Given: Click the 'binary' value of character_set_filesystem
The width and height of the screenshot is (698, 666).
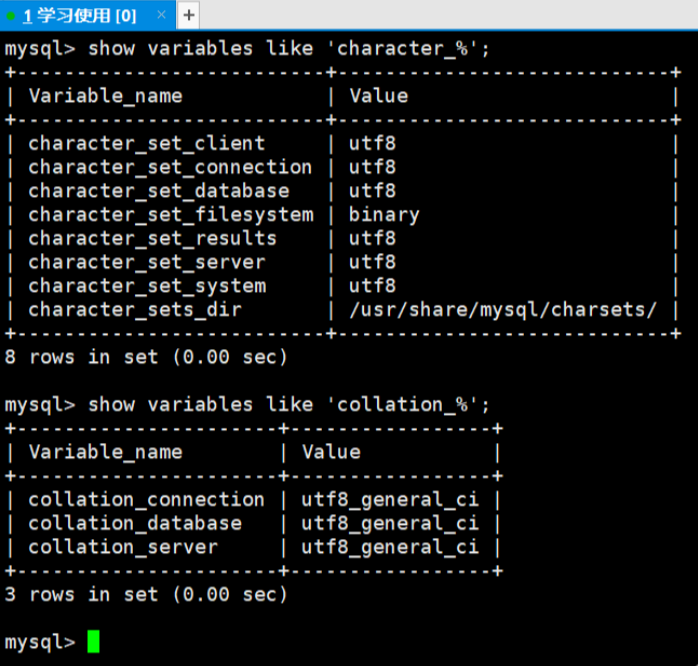Looking at the screenshot, I should coord(384,215).
